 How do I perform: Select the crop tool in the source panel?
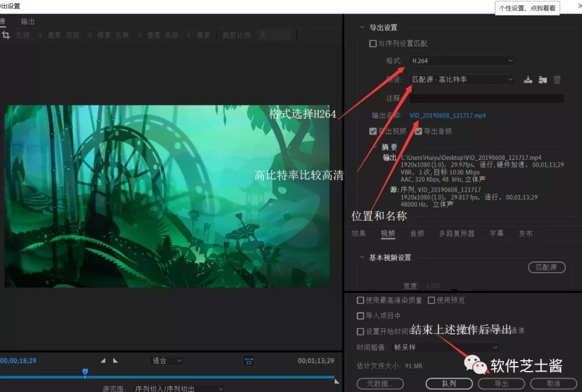pyautogui.click(x=6, y=34)
